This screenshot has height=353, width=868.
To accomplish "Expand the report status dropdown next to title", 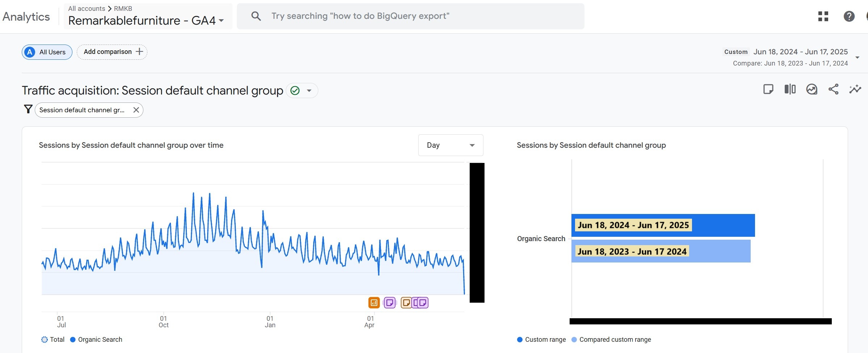I will pyautogui.click(x=309, y=91).
